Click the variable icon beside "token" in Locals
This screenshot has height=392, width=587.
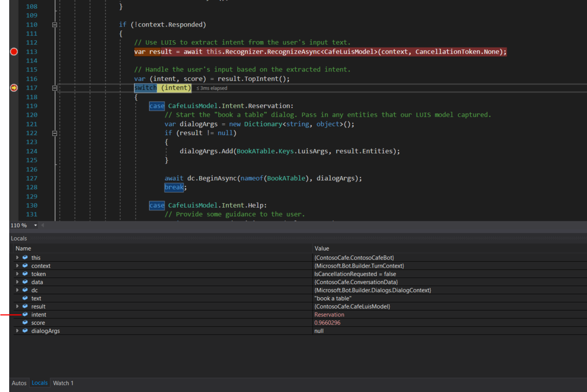pyautogui.click(x=26, y=273)
